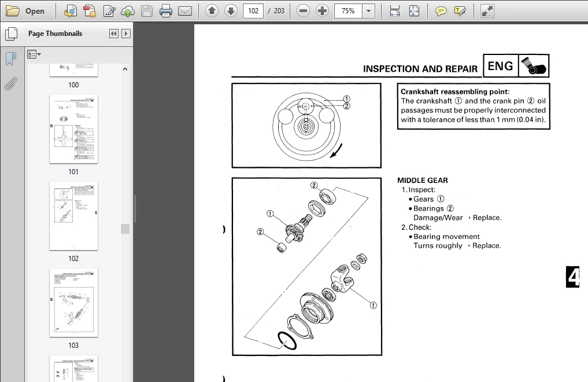Click the total pages '203' text
Viewport: 588px width, 382px height.
click(279, 11)
